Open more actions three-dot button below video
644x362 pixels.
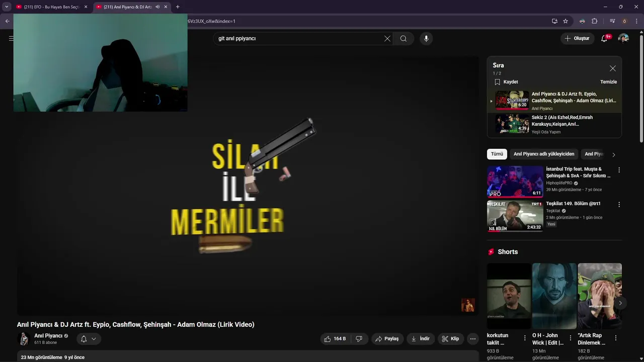coord(473,339)
